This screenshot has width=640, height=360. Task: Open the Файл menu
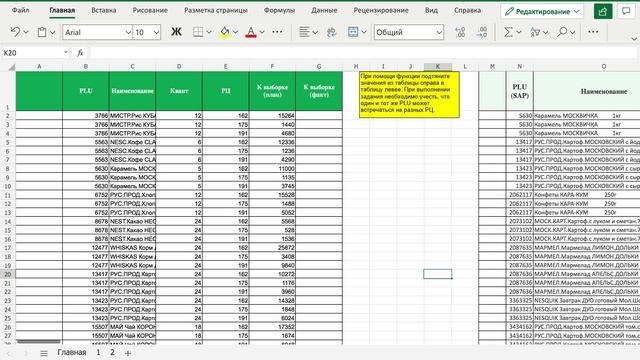coord(20,10)
